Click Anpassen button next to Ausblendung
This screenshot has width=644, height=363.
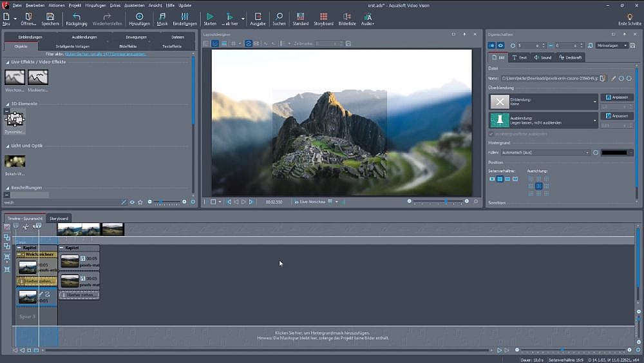point(617,116)
